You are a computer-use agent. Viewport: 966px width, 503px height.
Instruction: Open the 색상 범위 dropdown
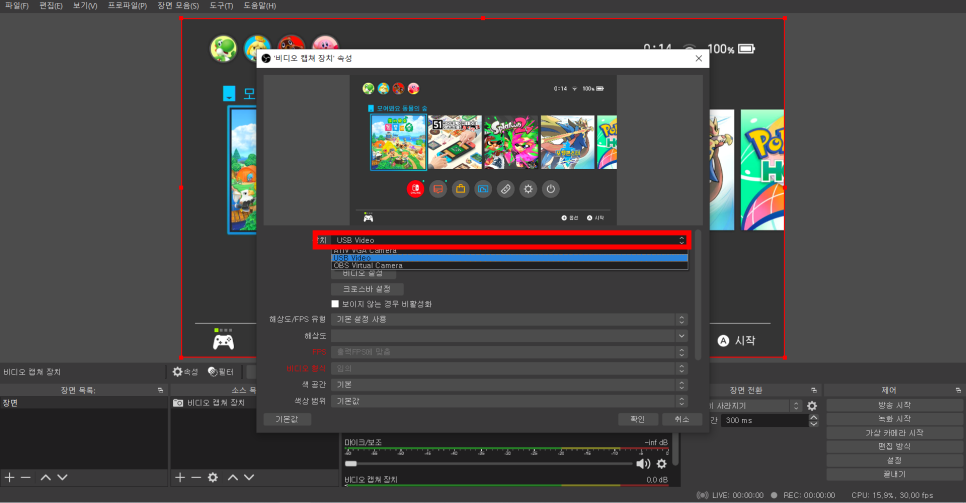tap(509, 401)
